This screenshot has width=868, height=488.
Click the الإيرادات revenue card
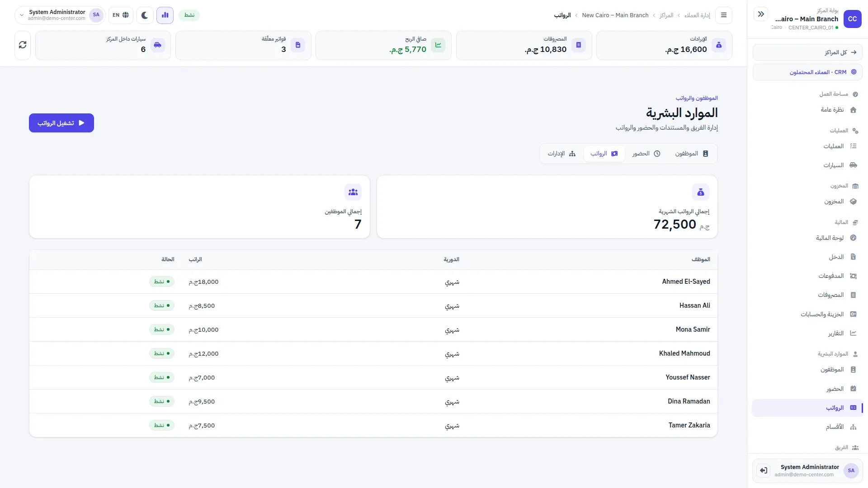[x=664, y=45]
